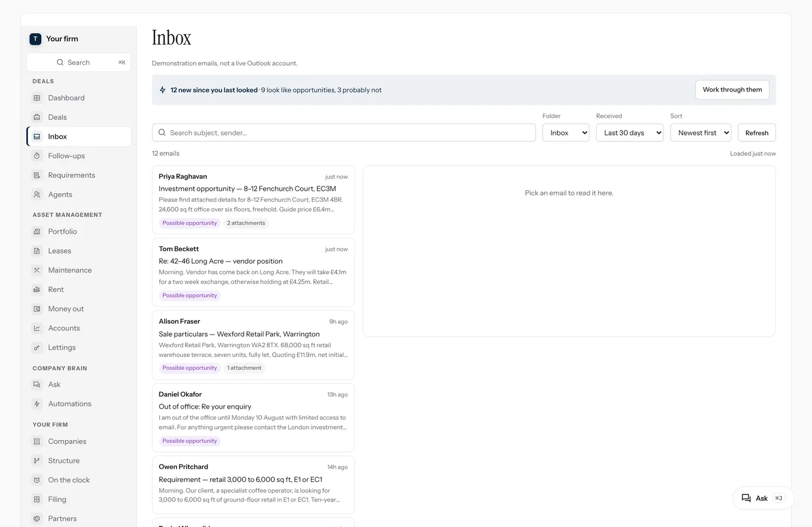Open the floating Ask chat button

[x=763, y=498]
